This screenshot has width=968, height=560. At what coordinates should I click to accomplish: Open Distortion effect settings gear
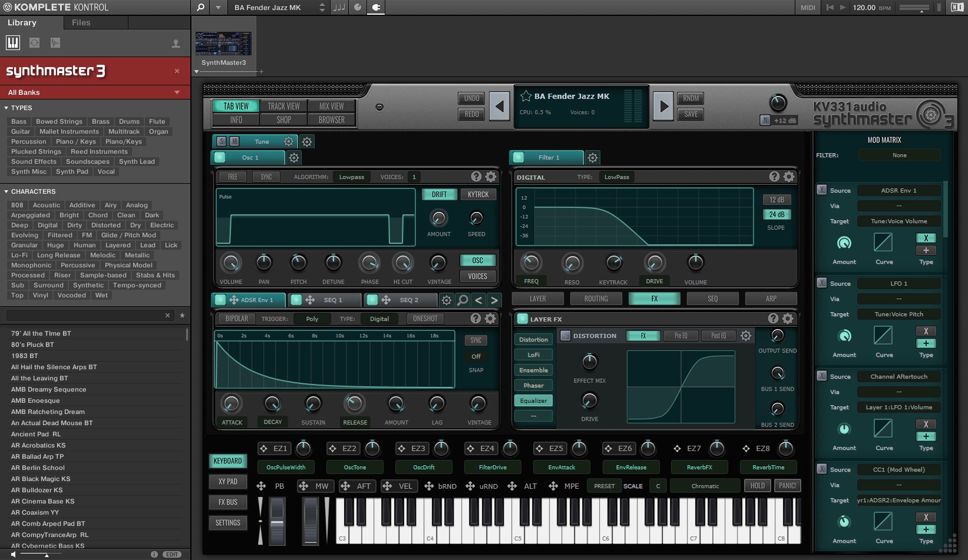click(x=746, y=336)
